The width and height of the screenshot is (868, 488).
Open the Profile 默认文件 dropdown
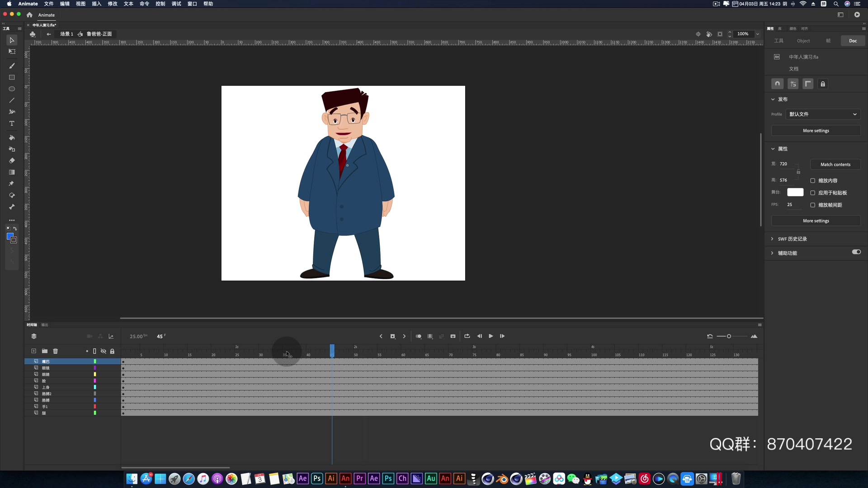(x=823, y=114)
